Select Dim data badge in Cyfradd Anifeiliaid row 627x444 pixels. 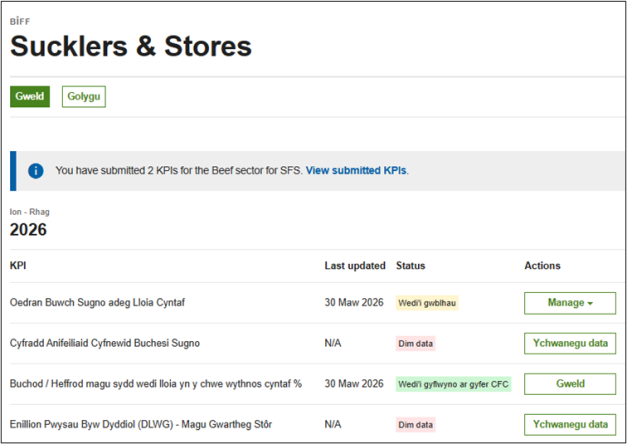click(416, 343)
